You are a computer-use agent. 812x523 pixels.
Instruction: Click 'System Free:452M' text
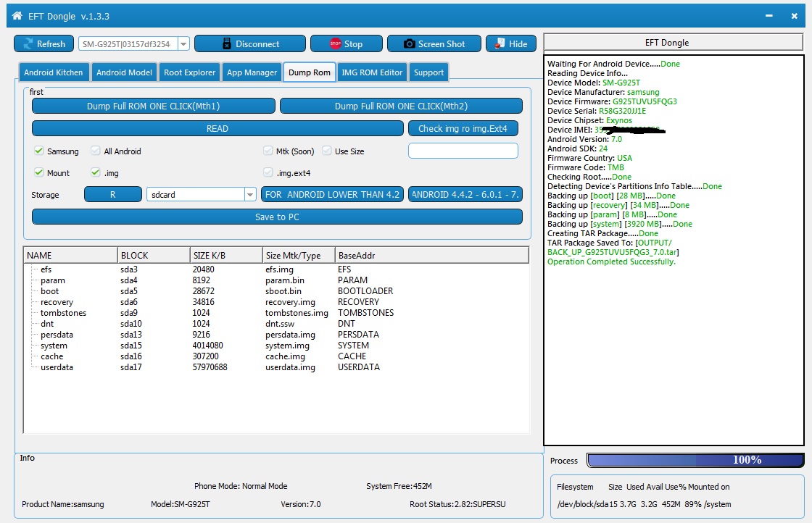(x=399, y=486)
